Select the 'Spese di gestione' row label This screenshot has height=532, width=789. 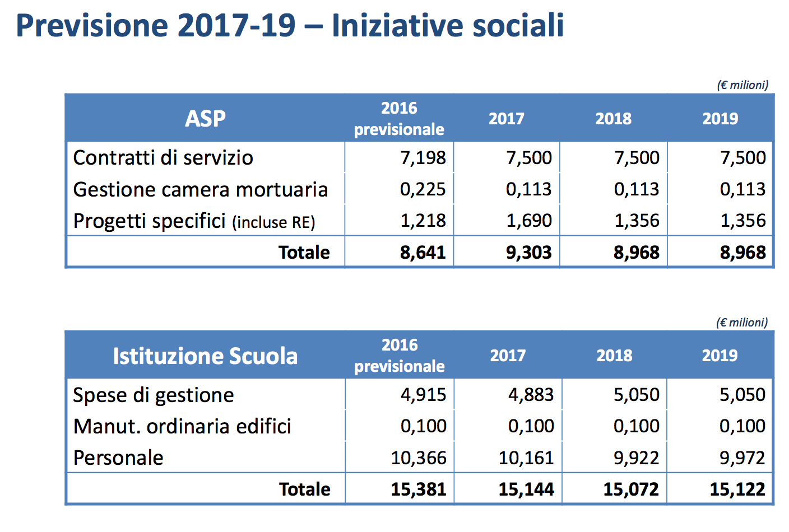(x=154, y=395)
